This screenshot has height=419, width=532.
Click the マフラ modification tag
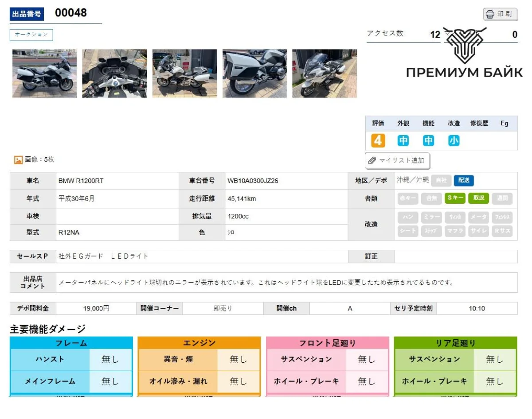pyautogui.click(x=455, y=231)
